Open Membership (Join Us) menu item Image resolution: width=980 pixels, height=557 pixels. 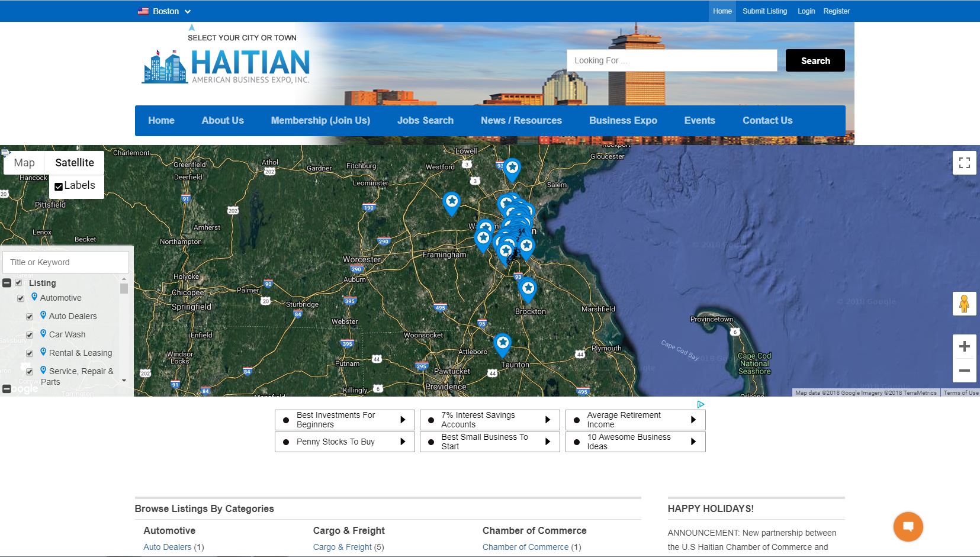coord(320,121)
